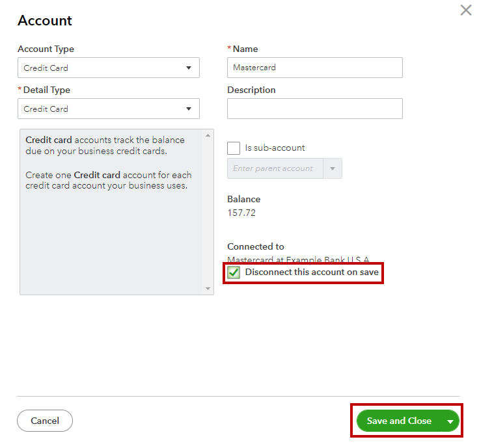The image size is (479, 448).
Task: Click the Account Type label
Action: tap(46, 49)
